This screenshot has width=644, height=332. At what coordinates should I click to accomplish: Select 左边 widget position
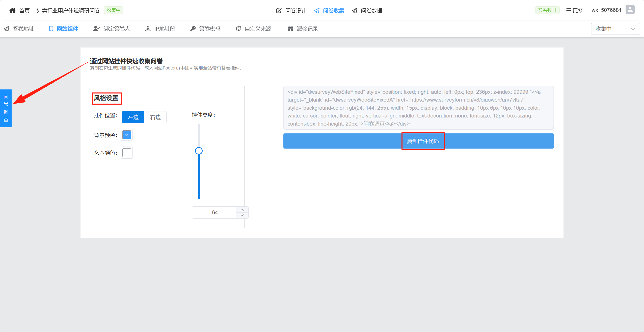[x=133, y=117]
